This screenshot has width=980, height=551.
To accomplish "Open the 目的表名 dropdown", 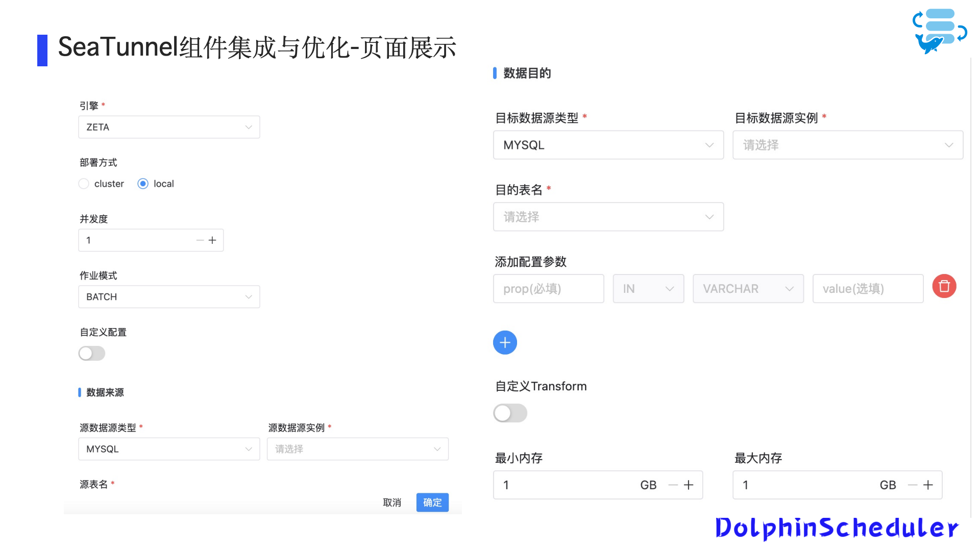I will [608, 217].
